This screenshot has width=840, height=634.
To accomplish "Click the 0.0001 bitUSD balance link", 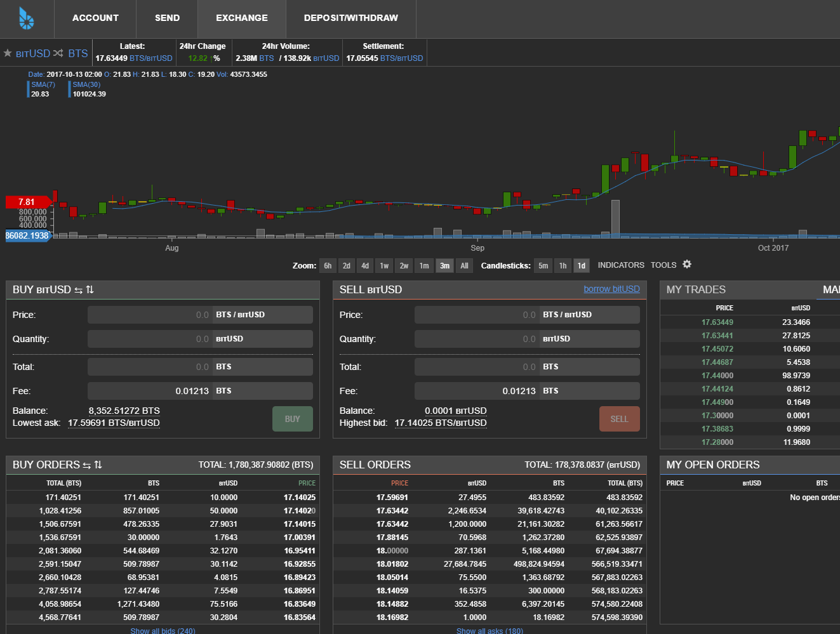I will (x=456, y=411).
